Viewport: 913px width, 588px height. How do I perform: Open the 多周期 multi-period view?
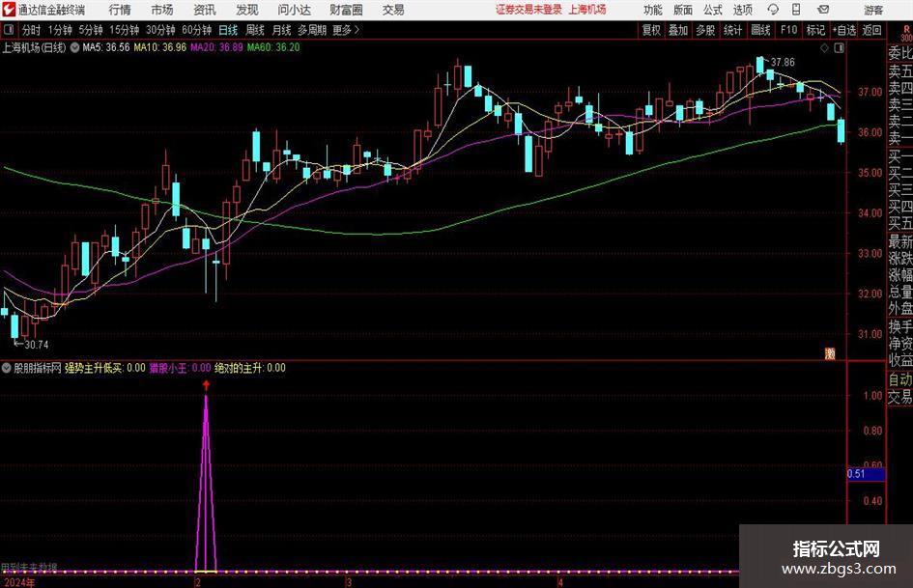pyautogui.click(x=312, y=30)
